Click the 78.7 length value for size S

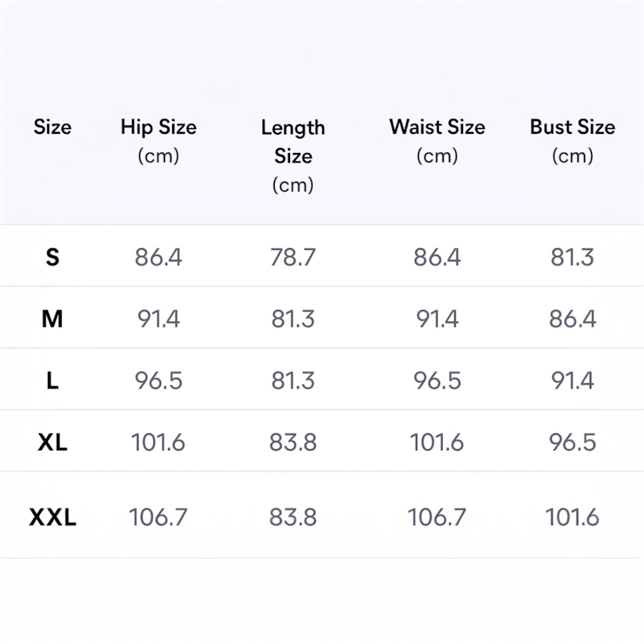click(x=293, y=257)
